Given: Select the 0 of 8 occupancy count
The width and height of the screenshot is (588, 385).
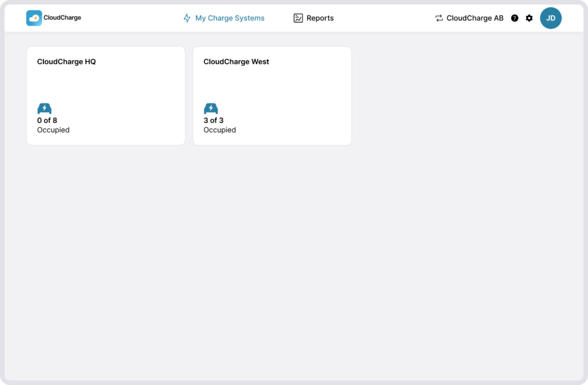Looking at the screenshot, I should (x=47, y=120).
